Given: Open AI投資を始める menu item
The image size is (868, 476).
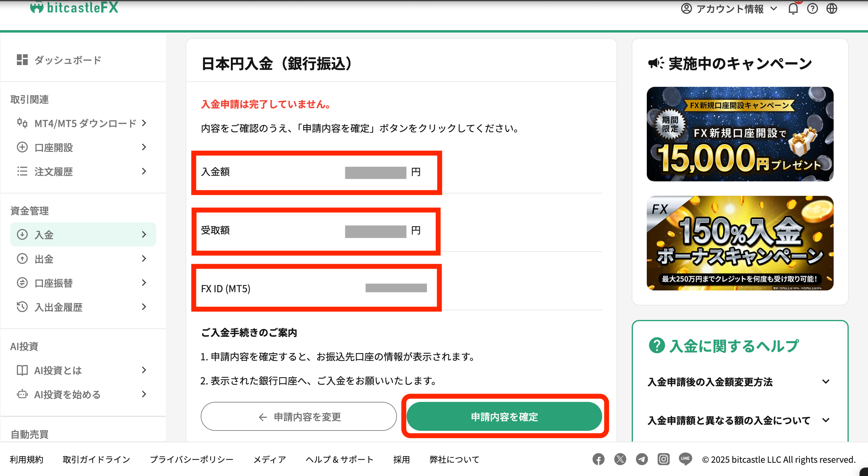Looking at the screenshot, I should [83, 394].
